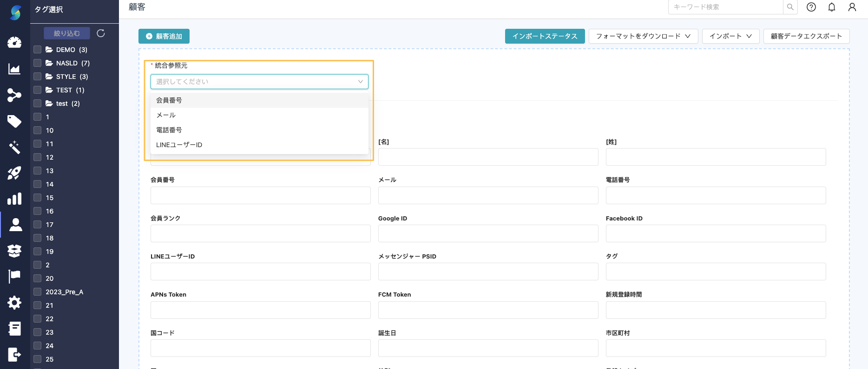Click the 顧客追加 button
Viewport: 868px width, 369px height.
(164, 36)
